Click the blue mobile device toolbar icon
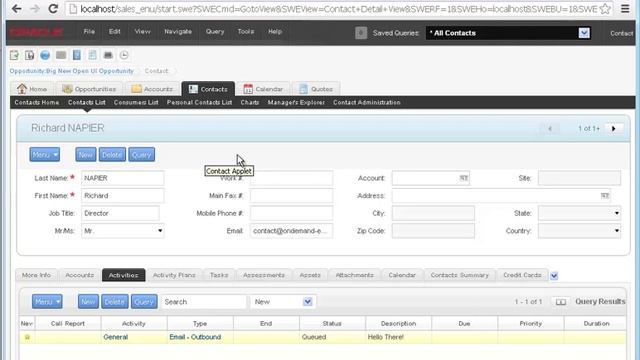This screenshot has width=640, height=360. click(76, 55)
